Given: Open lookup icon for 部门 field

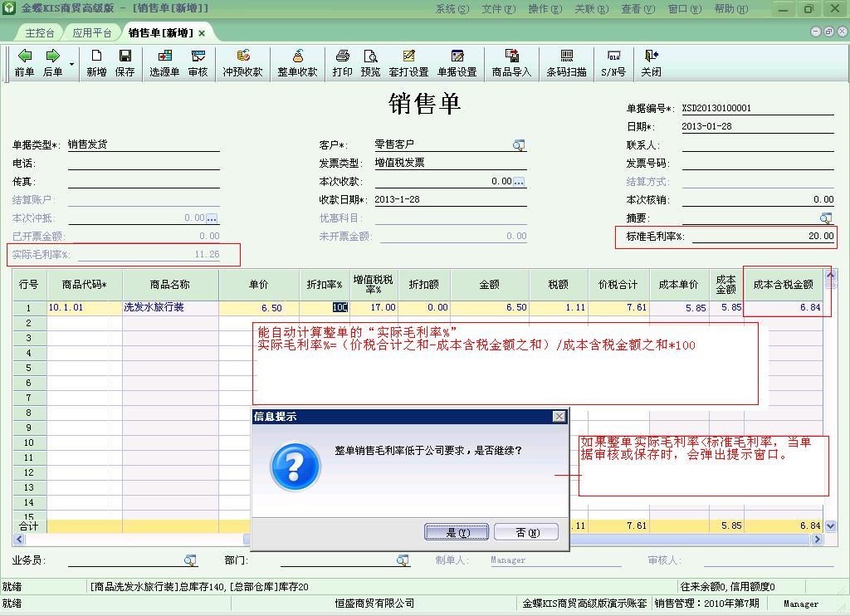Looking at the screenshot, I should click(x=403, y=560).
